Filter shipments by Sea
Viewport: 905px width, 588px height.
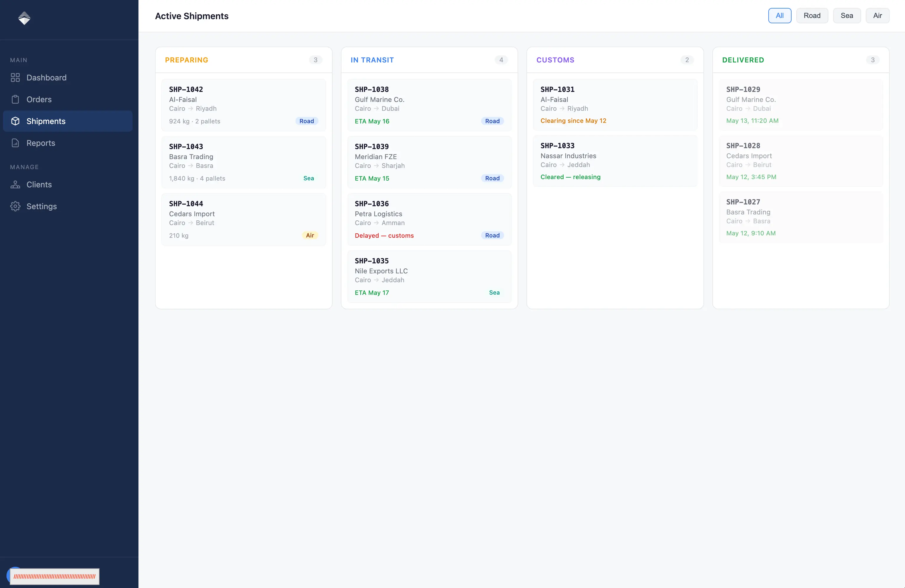(846, 16)
